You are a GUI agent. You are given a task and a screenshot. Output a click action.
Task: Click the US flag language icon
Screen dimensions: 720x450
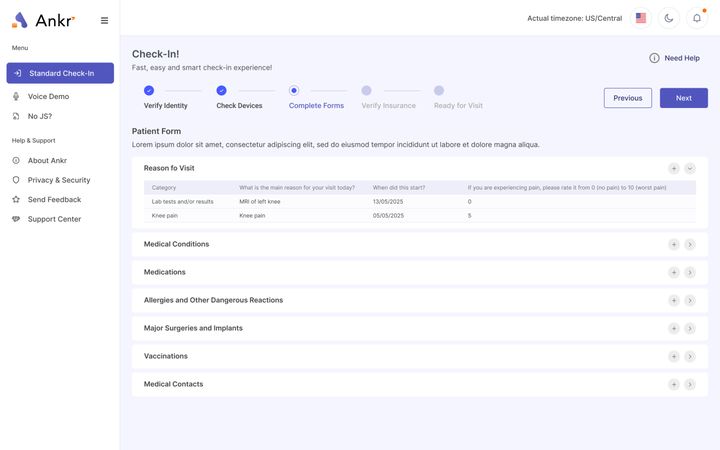tap(641, 18)
